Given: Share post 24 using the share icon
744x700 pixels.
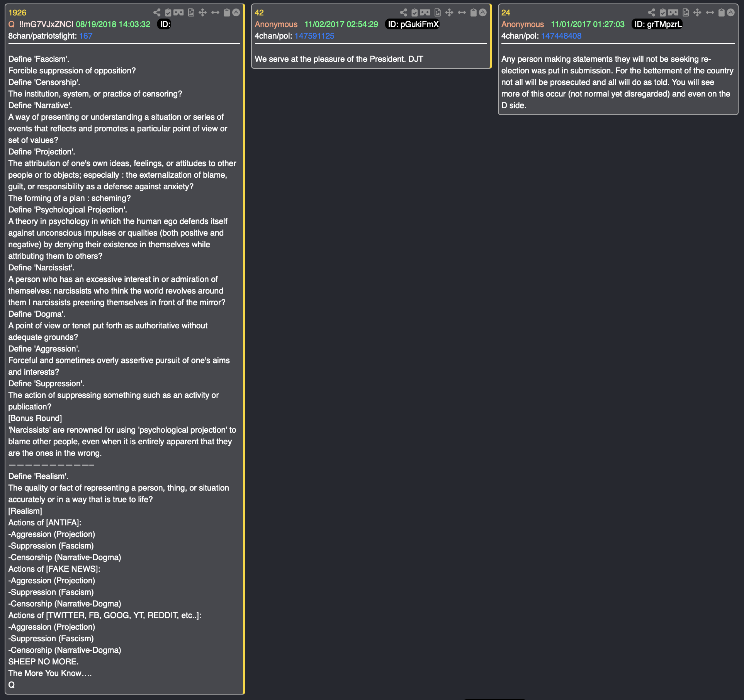Looking at the screenshot, I should pyautogui.click(x=651, y=13).
